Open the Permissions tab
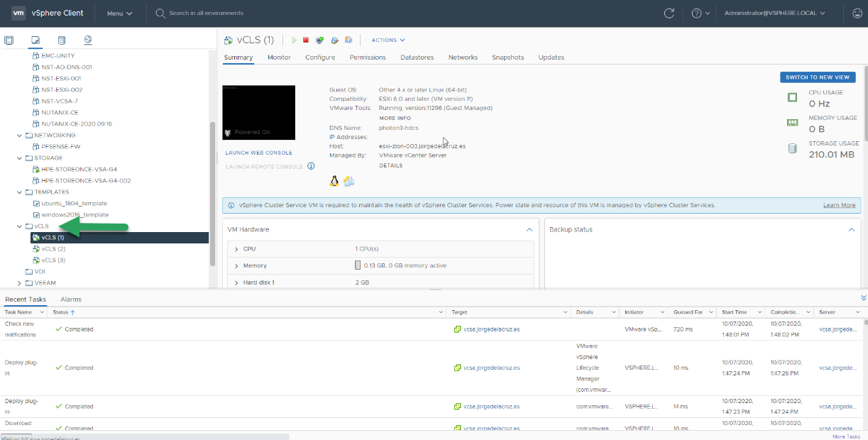Image resolution: width=868 pixels, height=440 pixels. pos(368,57)
